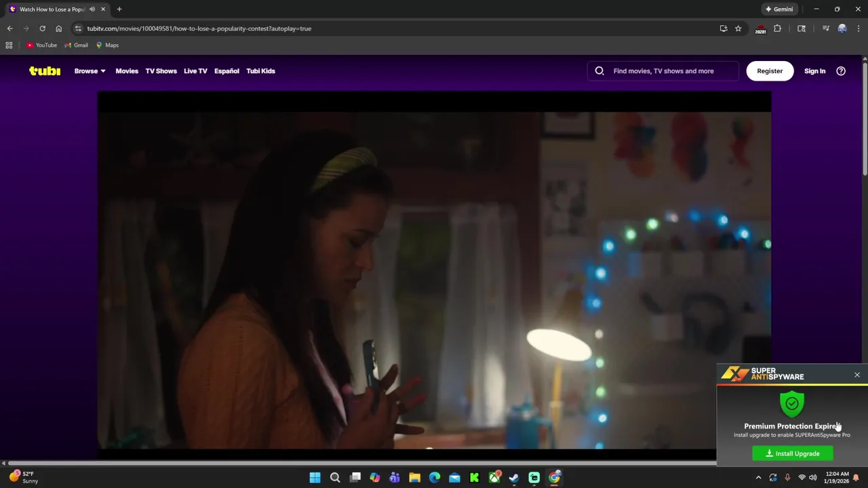The height and width of the screenshot is (488, 868).
Task: Select the Watch How to Lose a Popularity tab
Action: tap(57, 9)
